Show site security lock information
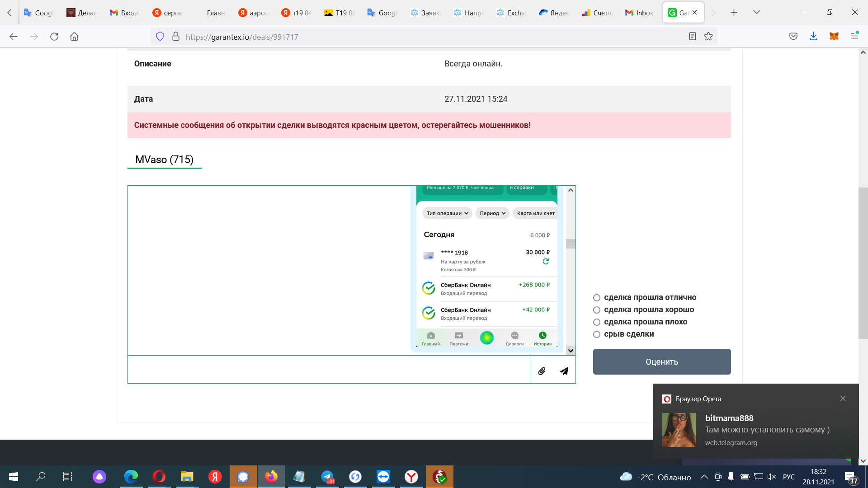This screenshot has width=868, height=488. 176,37
